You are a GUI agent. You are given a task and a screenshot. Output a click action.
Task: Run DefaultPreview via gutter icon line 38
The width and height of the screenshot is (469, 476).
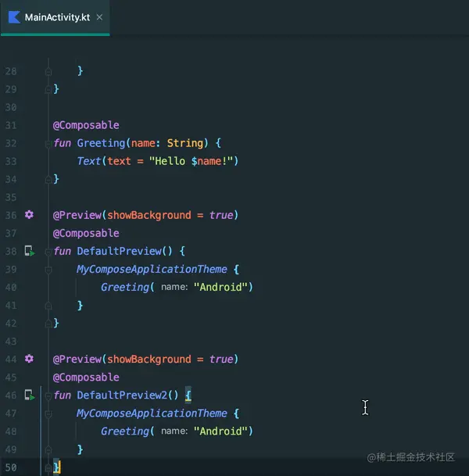point(30,251)
